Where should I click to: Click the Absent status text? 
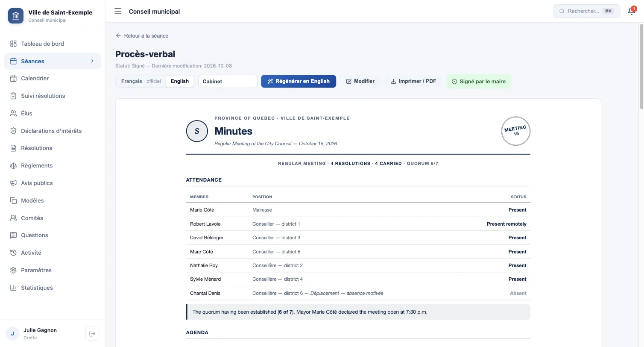(518, 293)
